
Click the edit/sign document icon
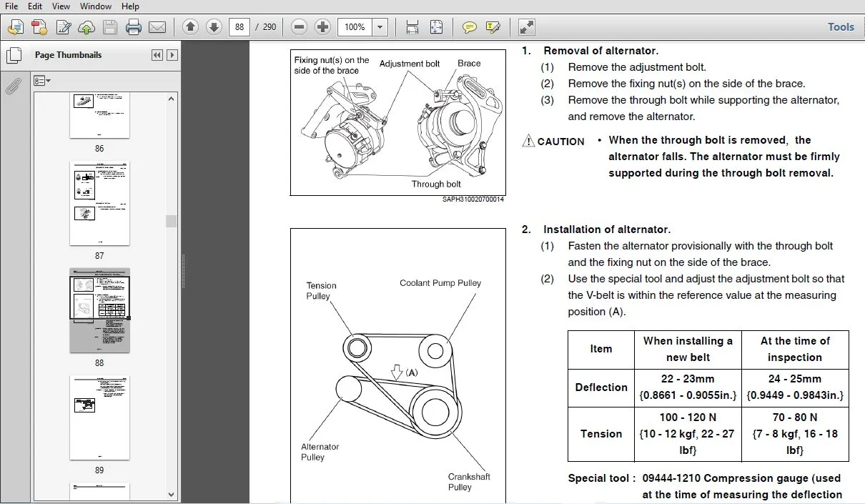[64, 27]
